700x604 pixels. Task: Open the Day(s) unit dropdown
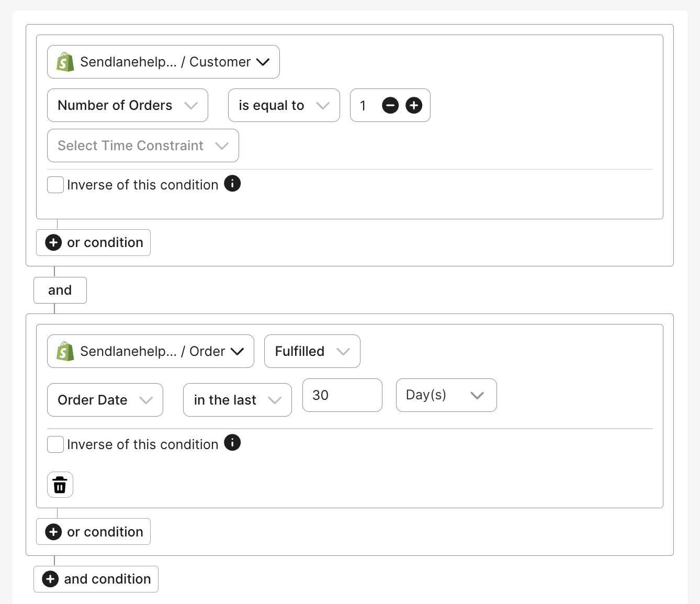click(x=446, y=395)
